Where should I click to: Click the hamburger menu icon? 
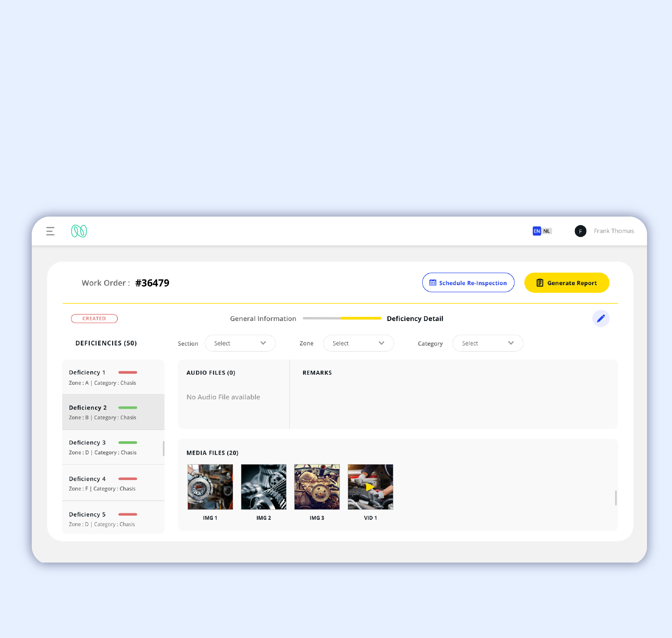click(51, 231)
